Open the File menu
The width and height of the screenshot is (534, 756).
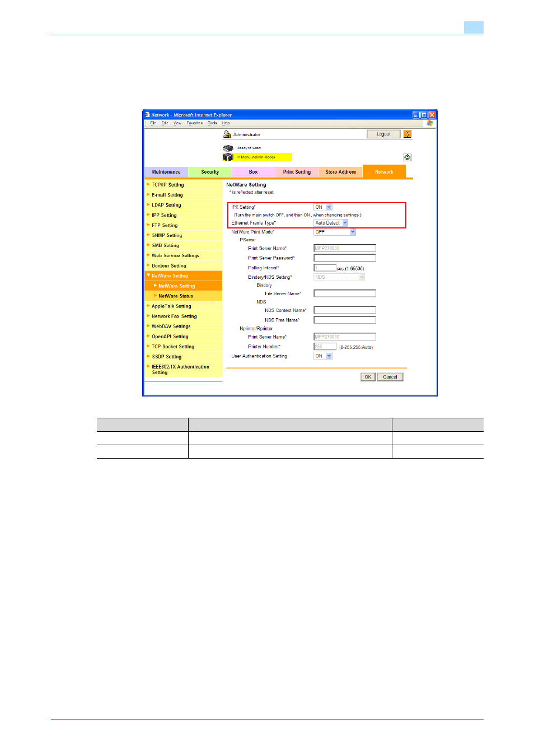pos(153,123)
